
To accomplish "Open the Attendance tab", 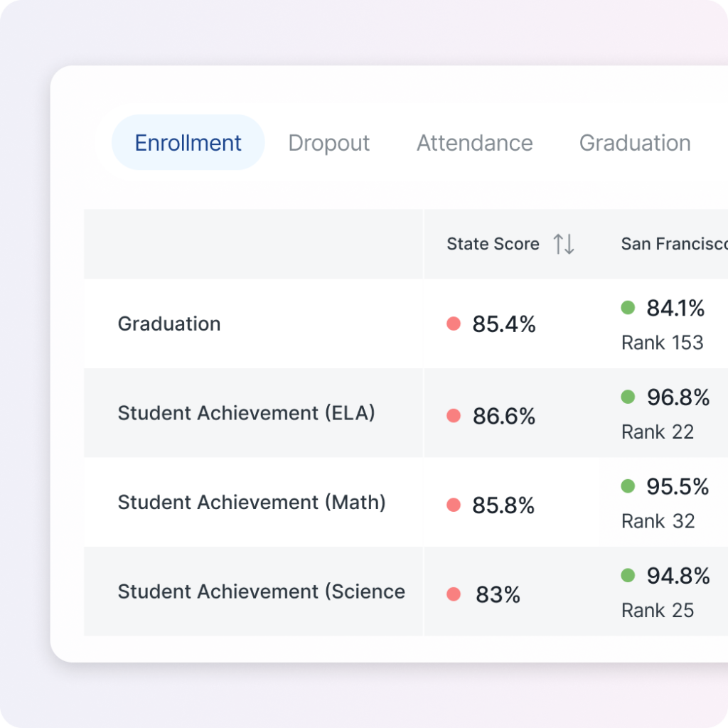I will tap(475, 143).
